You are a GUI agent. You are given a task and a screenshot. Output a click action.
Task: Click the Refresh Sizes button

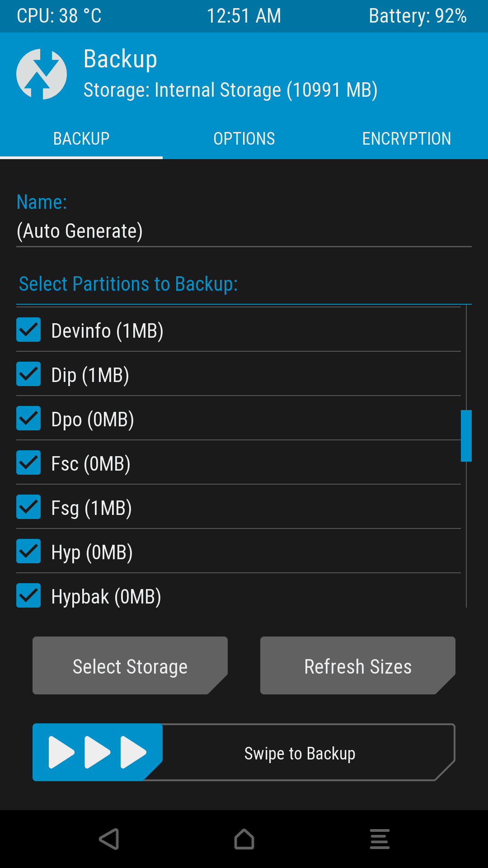coord(358,665)
